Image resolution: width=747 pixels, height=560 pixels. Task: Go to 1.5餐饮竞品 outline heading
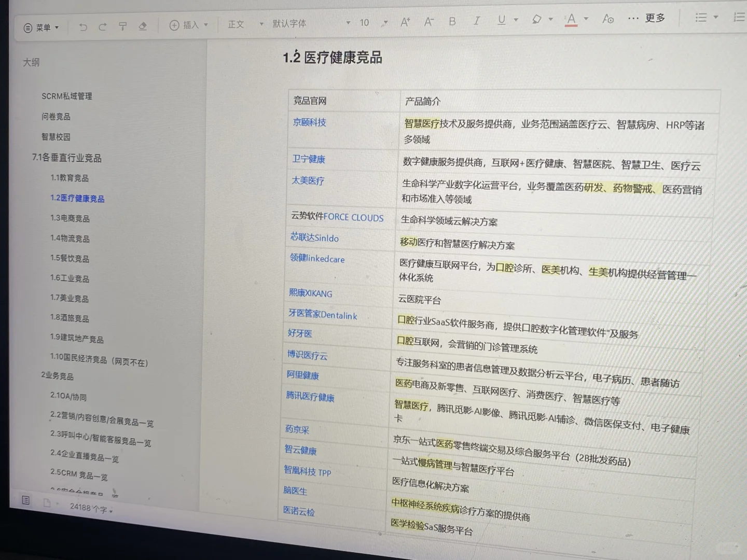pyautogui.click(x=70, y=258)
